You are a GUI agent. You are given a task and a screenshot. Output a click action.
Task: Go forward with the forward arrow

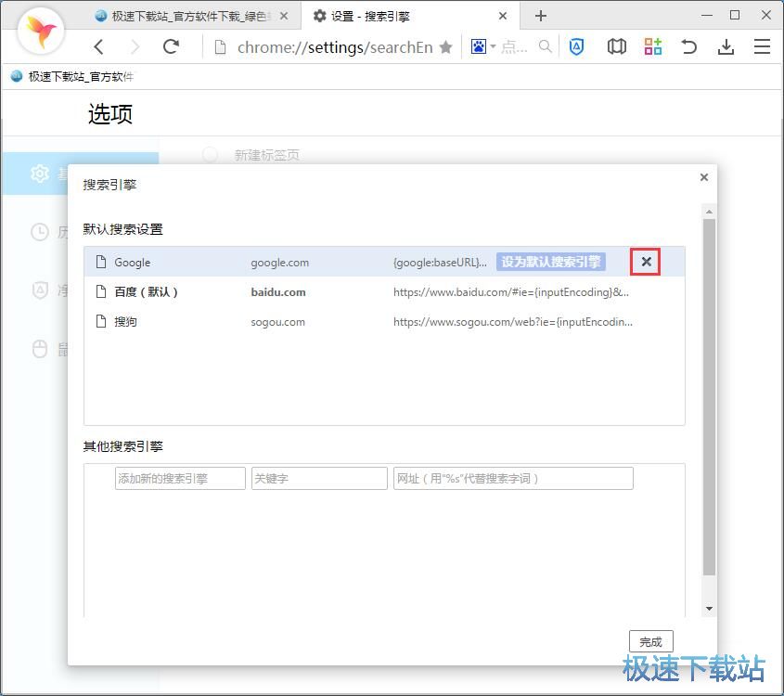(x=135, y=47)
